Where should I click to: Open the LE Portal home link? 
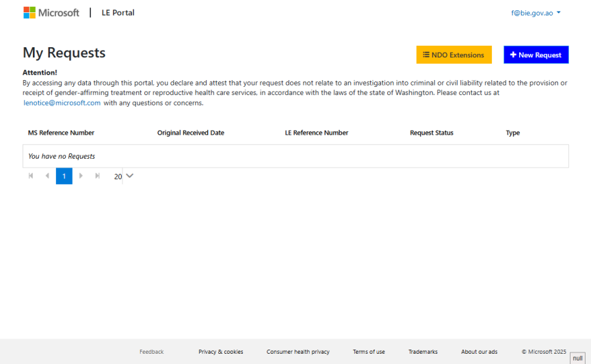[x=118, y=13]
